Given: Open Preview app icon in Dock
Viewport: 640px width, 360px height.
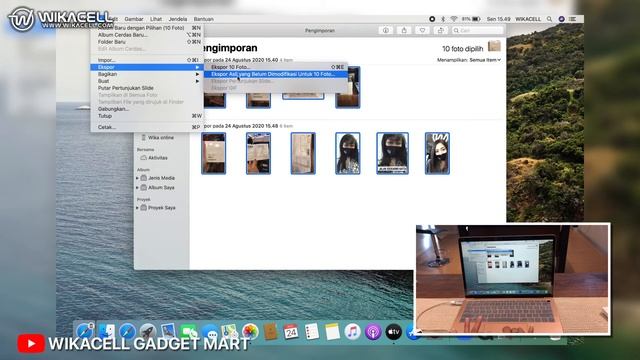Looking at the screenshot, I should pyautogui.click(x=168, y=332).
